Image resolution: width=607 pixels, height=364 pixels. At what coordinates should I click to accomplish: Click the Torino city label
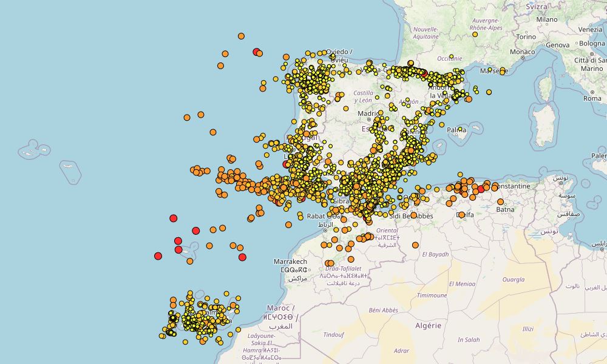[x=526, y=36]
